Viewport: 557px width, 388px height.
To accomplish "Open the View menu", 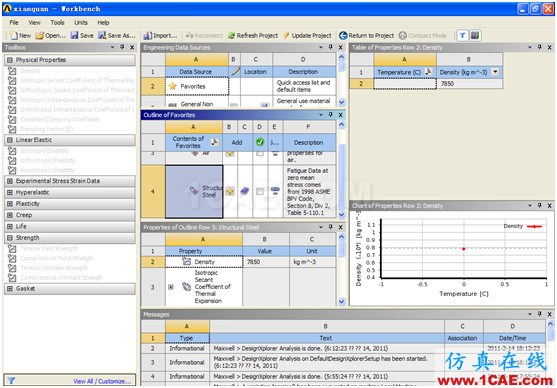I will coord(34,22).
